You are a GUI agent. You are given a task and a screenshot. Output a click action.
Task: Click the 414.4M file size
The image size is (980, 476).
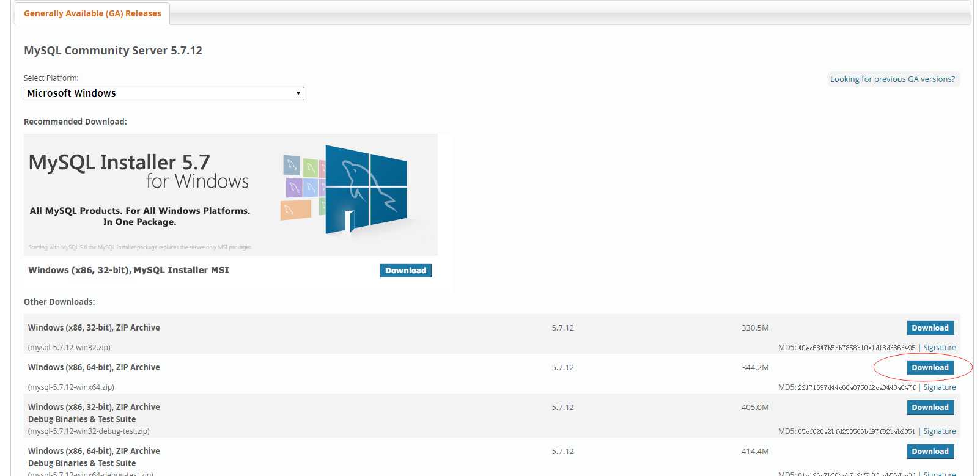click(755, 452)
